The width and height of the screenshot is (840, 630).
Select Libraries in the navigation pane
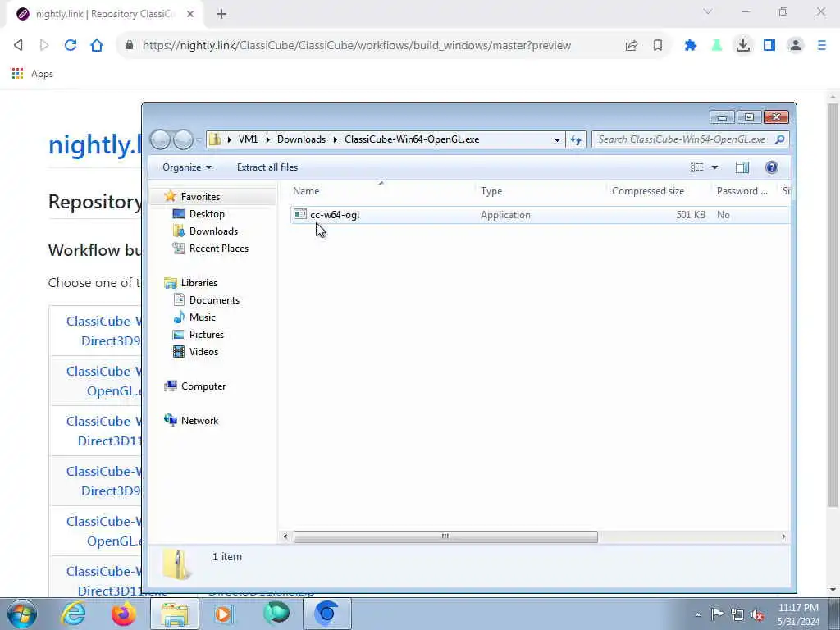pos(199,283)
